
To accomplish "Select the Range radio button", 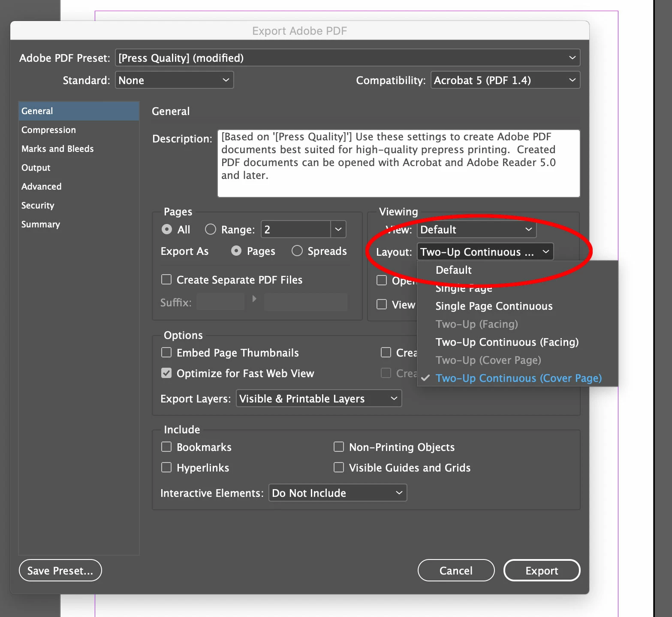I will [211, 230].
